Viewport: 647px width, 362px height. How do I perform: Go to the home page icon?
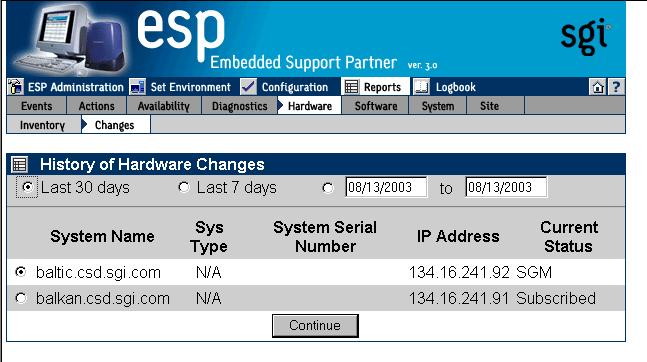pos(598,87)
